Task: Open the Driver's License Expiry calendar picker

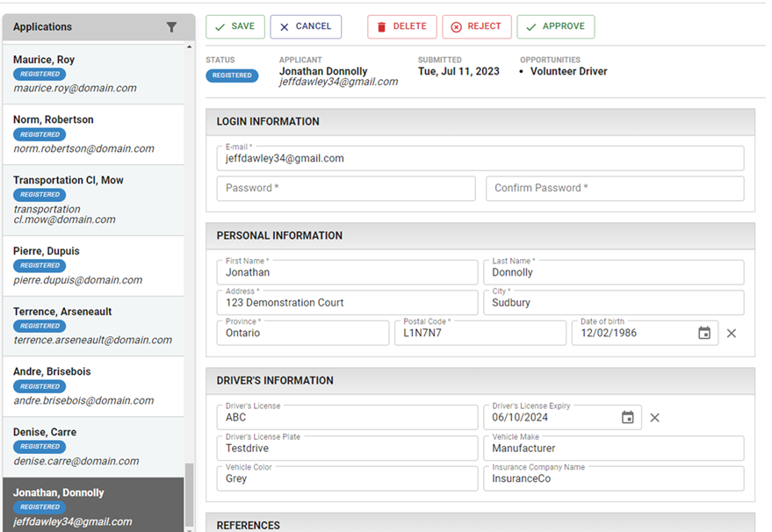Action: [x=627, y=417]
